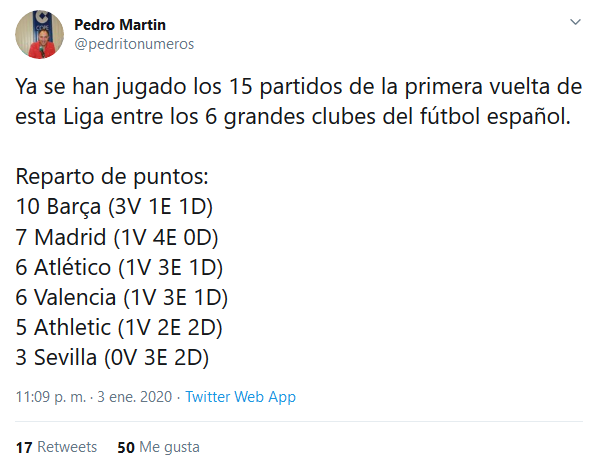
Task: Click the line starting 'Ya se han jugado'
Action: [299, 87]
